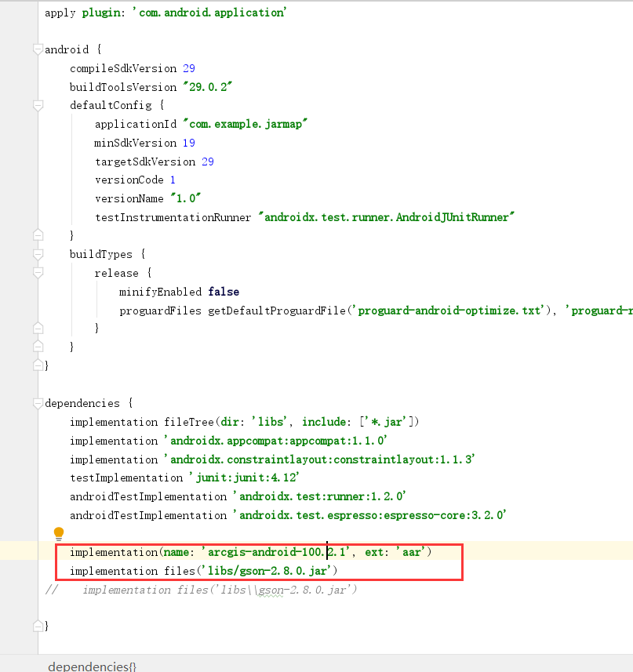Click the dependencies{} breadcrumb
The image size is (633, 672).
(92, 666)
